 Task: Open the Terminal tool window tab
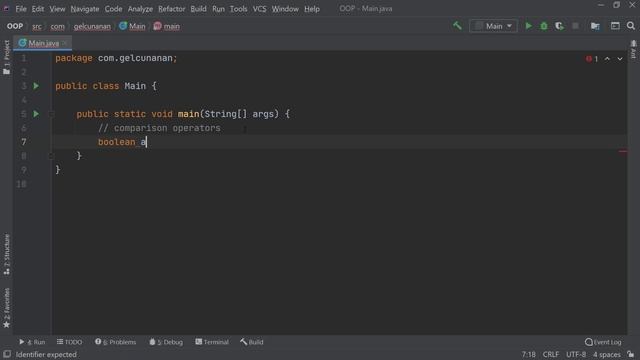click(x=212, y=342)
